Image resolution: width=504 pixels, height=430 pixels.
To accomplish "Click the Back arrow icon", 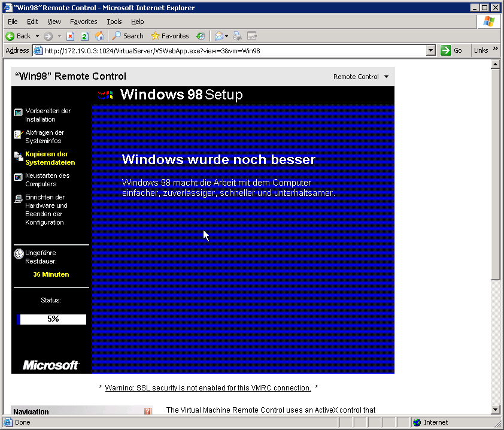I will coord(10,36).
